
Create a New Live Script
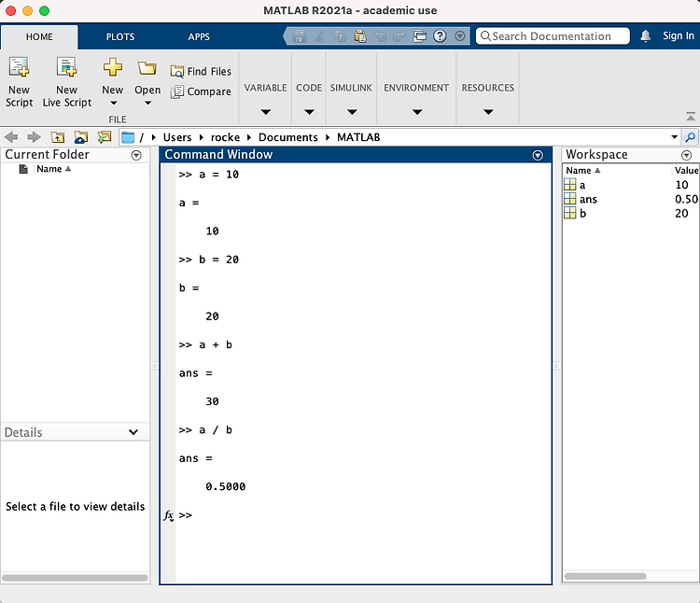[67, 82]
